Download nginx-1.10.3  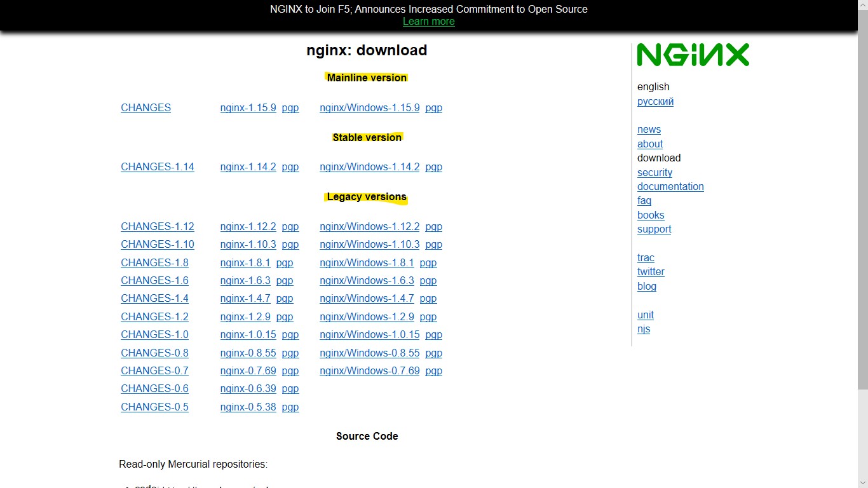[248, 245]
